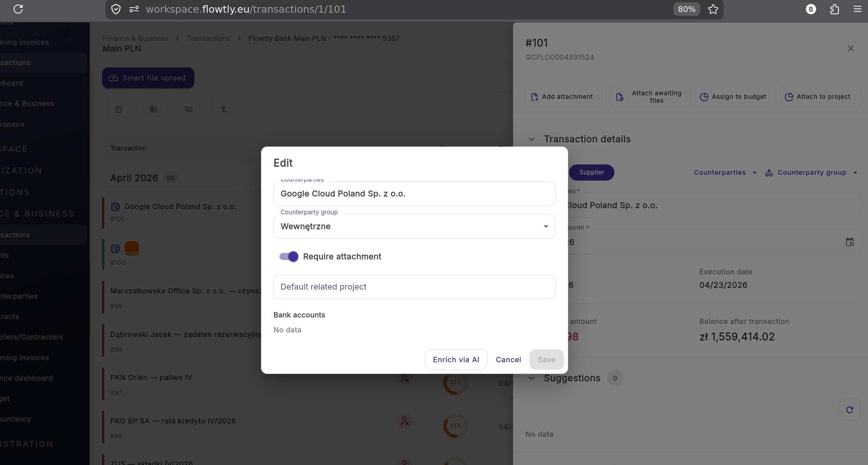This screenshot has height=465, width=868.
Task: Click the building filter icon in toolbar
Action: (x=153, y=109)
